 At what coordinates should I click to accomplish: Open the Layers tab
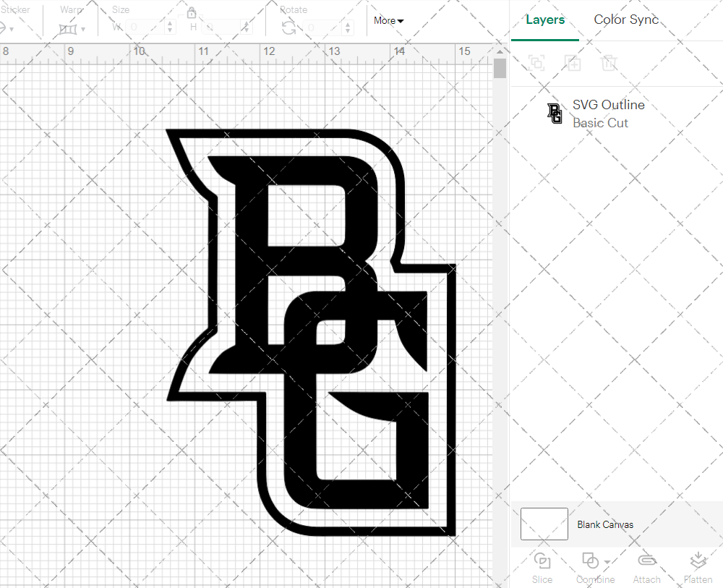pos(545,20)
